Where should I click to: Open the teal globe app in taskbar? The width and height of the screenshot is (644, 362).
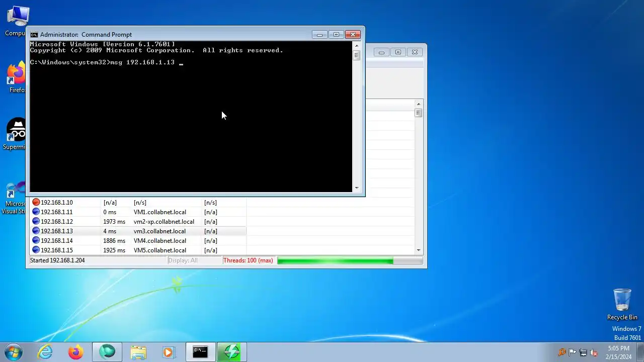107,352
